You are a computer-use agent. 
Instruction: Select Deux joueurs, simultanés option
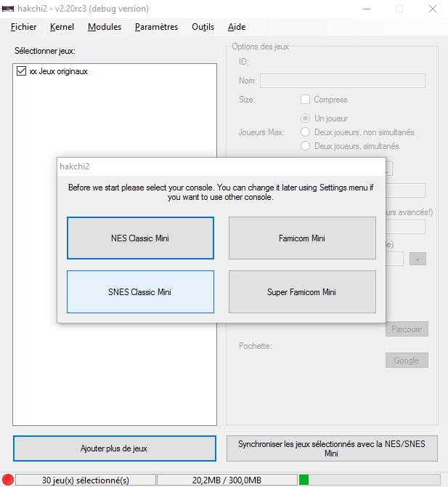pos(306,146)
